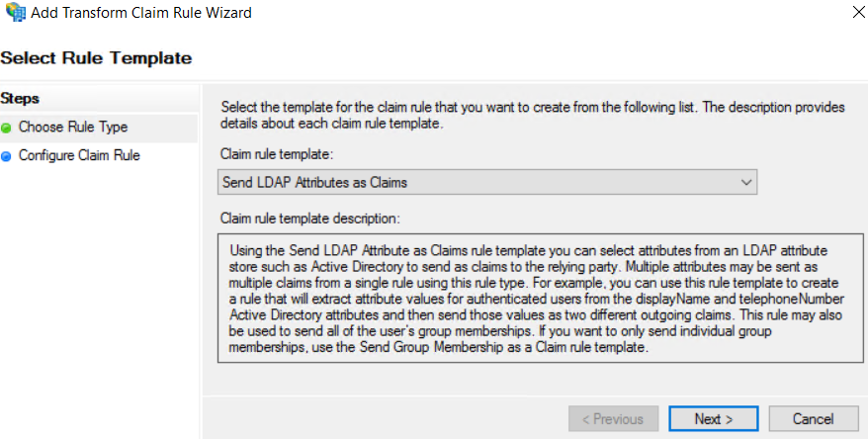Screen dimensions: 868x439
Task: Click the 'Send Group Membership as a Claim' text
Action: [x=466, y=348]
